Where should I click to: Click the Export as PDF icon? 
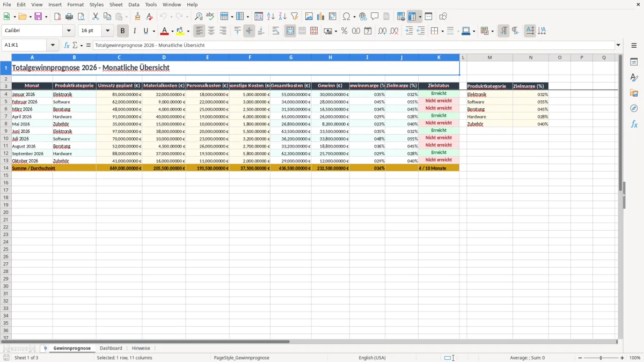57,17
